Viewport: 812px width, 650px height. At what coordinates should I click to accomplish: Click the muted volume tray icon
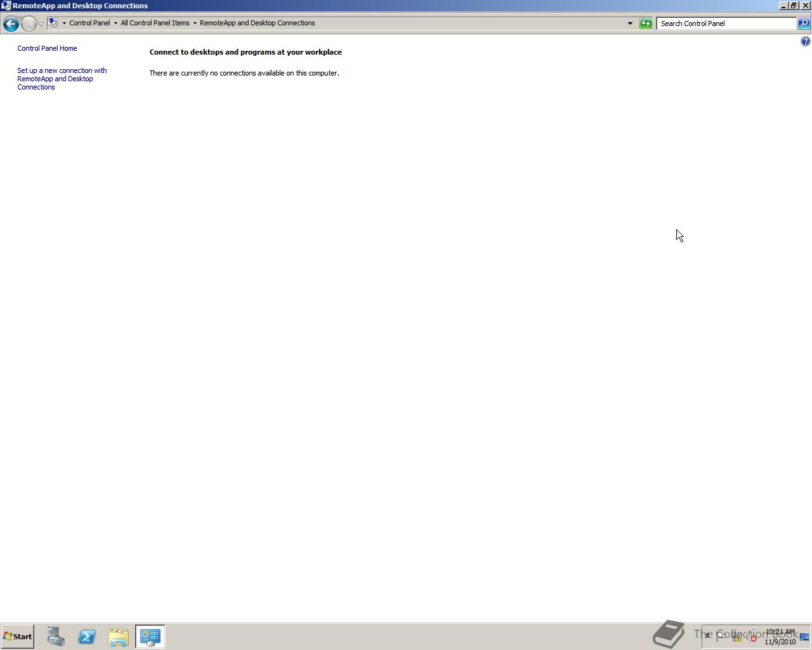click(752, 637)
